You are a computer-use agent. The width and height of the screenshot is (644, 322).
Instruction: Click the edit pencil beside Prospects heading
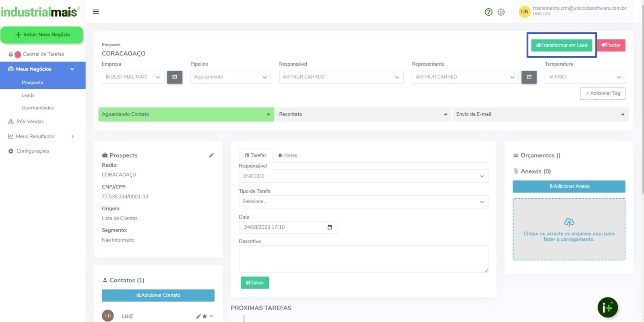pyautogui.click(x=211, y=155)
